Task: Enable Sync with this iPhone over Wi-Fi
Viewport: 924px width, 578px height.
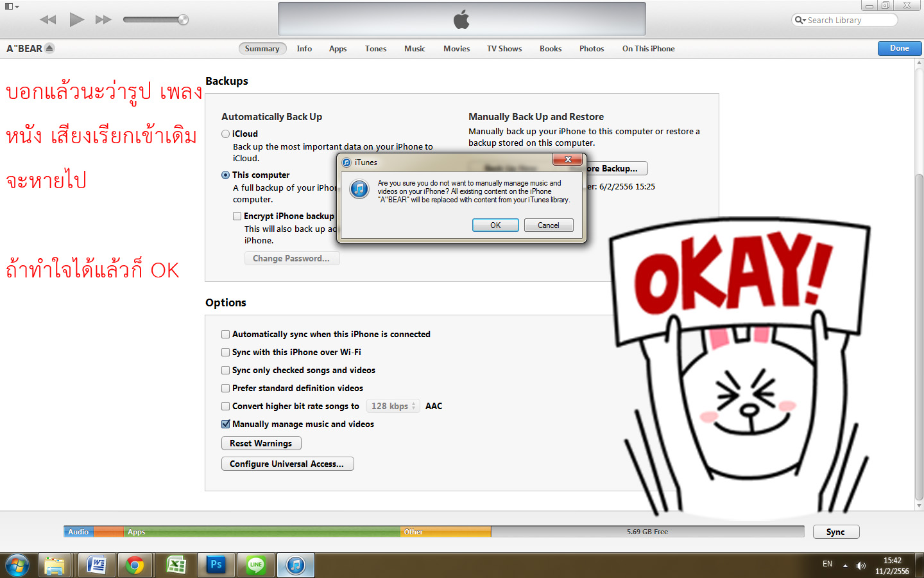Action: (226, 352)
